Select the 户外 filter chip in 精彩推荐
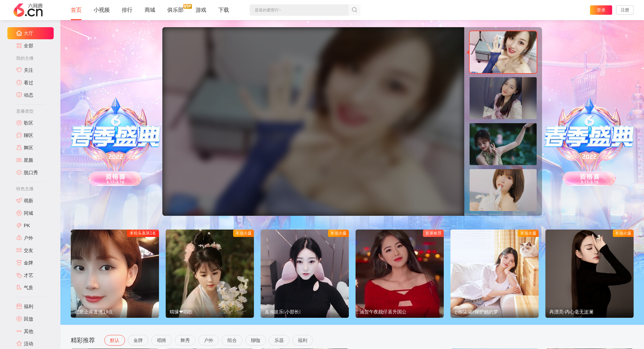The image size is (644, 349). [209, 340]
